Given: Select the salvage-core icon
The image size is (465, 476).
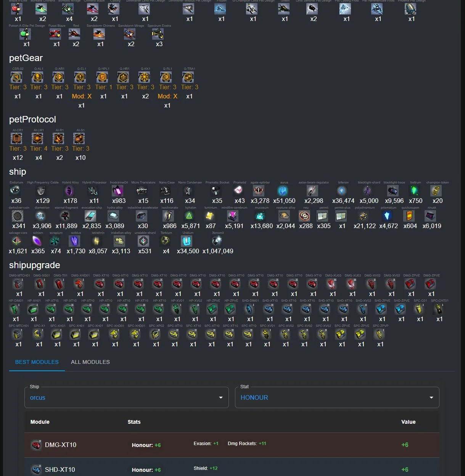Looking at the screenshot, I should pos(16,241).
